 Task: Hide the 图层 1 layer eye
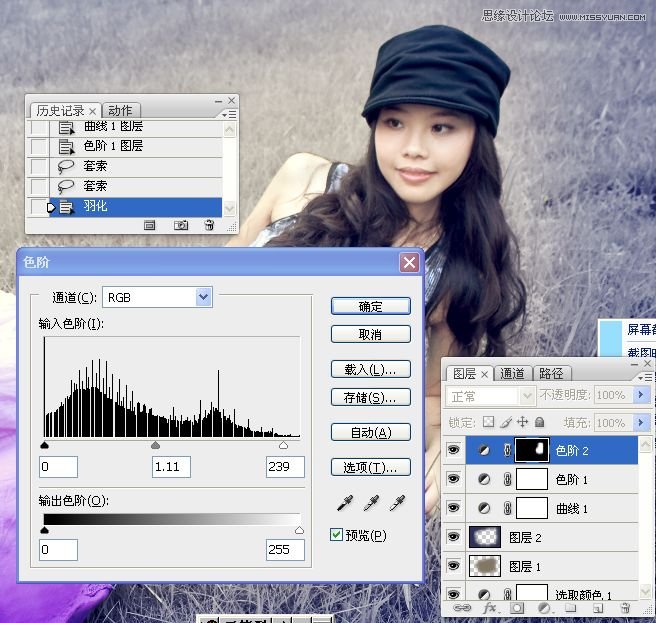(x=454, y=566)
